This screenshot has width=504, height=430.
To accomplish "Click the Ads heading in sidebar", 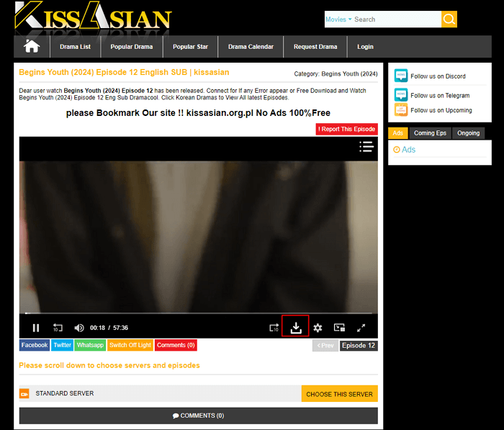I will [408, 150].
